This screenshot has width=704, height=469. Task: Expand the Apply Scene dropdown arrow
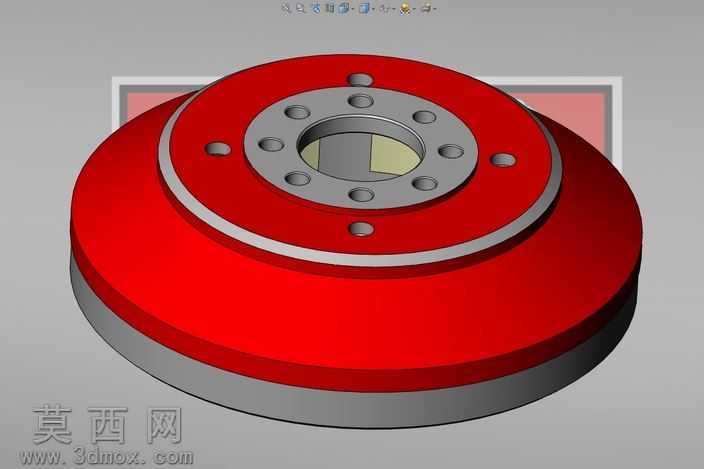tap(435, 9)
